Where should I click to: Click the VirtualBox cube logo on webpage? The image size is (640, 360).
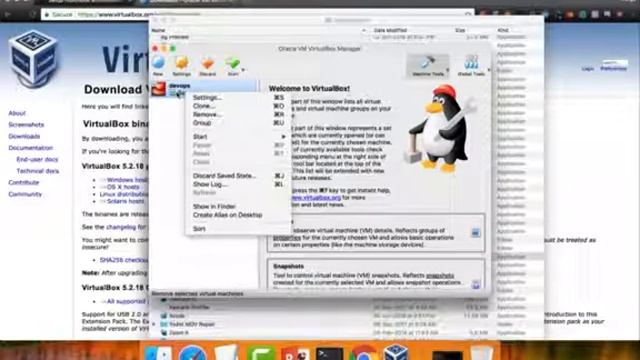(33, 58)
